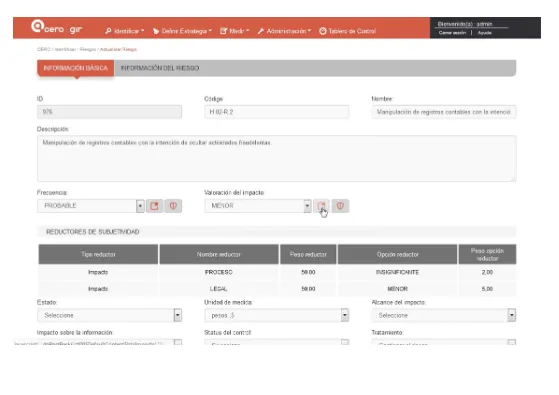Click the Valoración del impacto open-window icon

tap(322, 206)
